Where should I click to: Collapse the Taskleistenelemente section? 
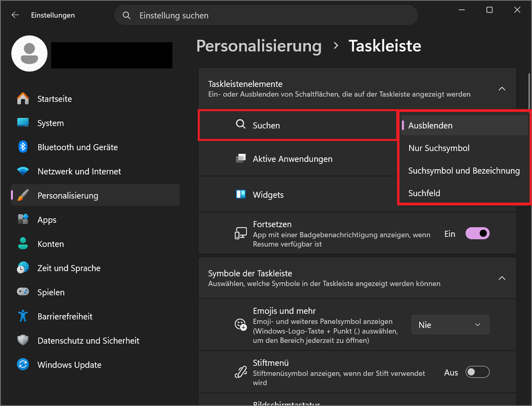[x=502, y=89]
